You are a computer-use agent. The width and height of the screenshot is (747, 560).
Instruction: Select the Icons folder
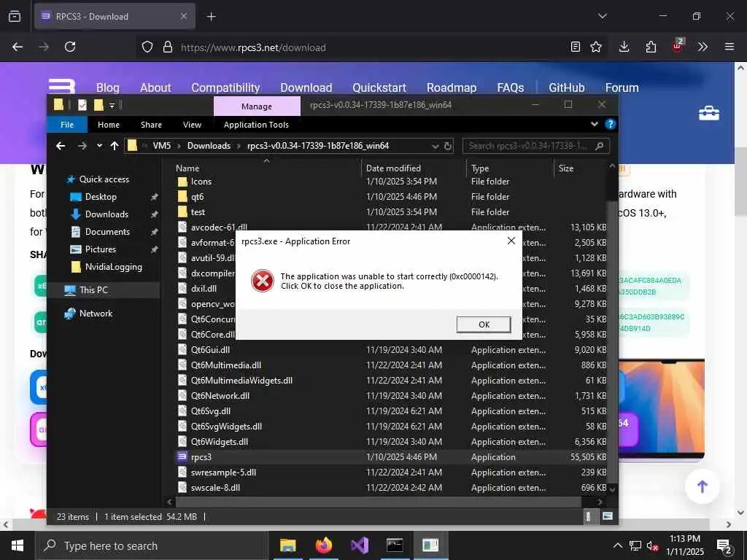201,182
